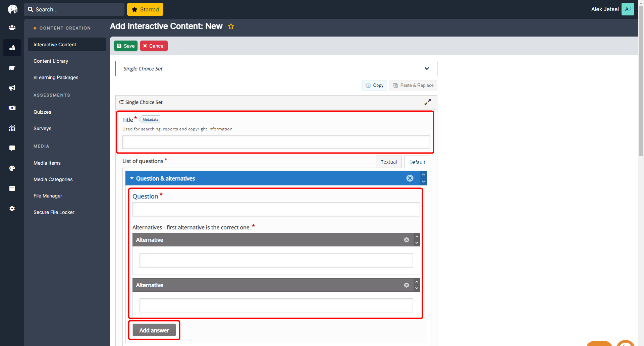Enter fullscreen with the expand arrows icon
The width and height of the screenshot is (644, 346).
(428, 102)
